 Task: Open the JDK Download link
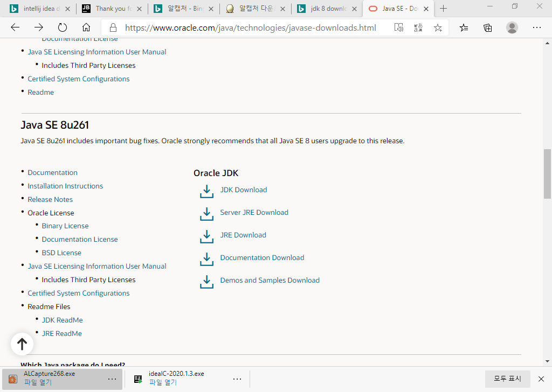click(x=244, y=190)
